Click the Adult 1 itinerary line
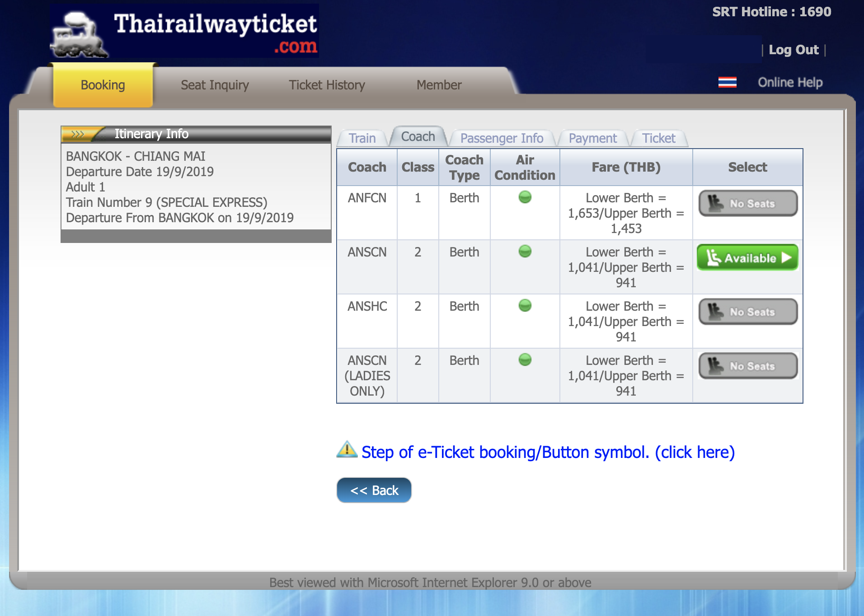This screenshot has width=864, height=616. point(85,187)
